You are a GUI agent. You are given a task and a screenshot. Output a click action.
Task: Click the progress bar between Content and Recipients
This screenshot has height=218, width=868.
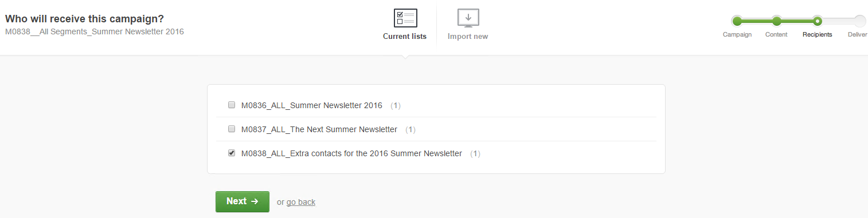(797, 21)
